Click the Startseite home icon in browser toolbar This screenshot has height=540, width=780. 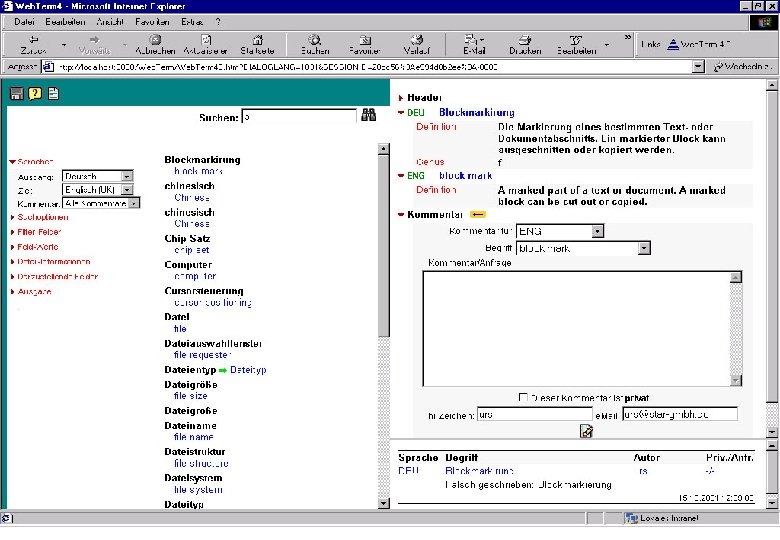[258, 44]
